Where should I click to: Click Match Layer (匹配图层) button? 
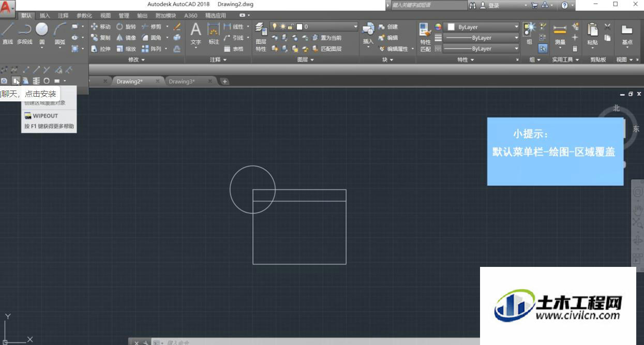click(326, 49)
